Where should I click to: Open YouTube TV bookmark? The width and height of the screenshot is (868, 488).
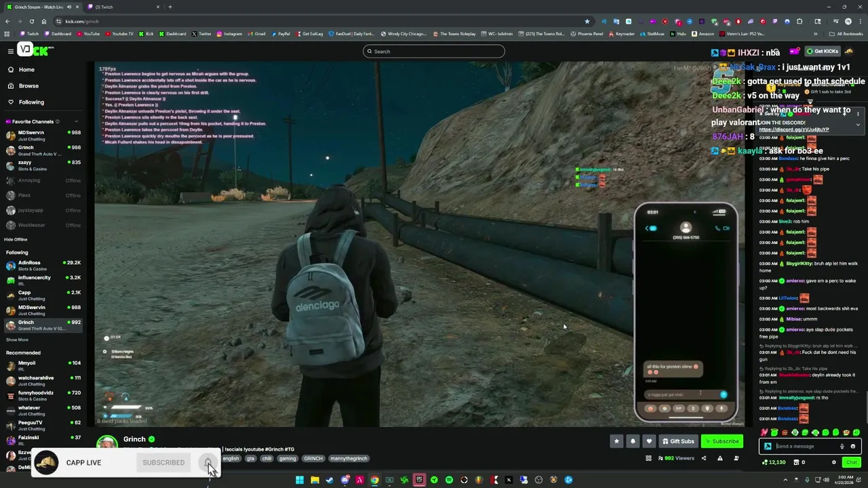pyautogui.click(x=119, y=33)
